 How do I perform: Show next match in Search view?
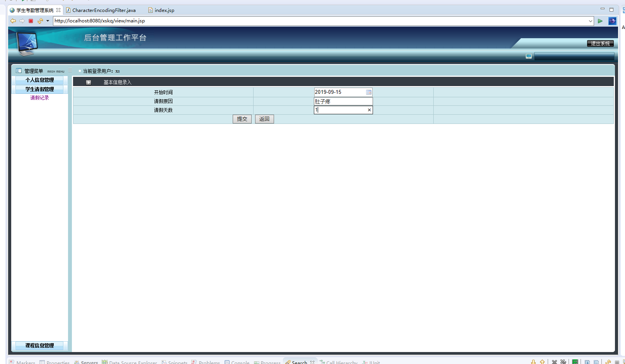tap(533, 362)
